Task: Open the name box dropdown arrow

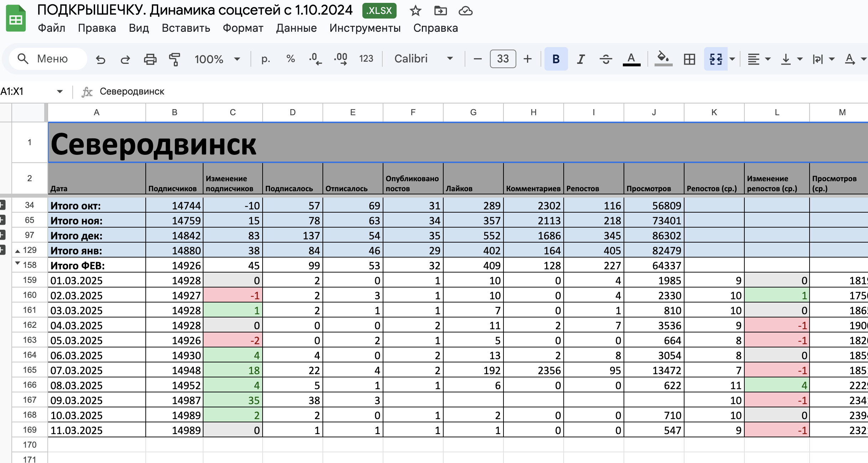Action: pos(60,92)
